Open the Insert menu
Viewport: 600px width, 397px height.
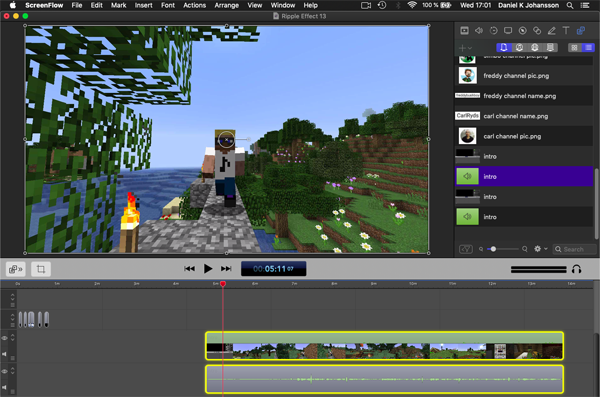143,5
